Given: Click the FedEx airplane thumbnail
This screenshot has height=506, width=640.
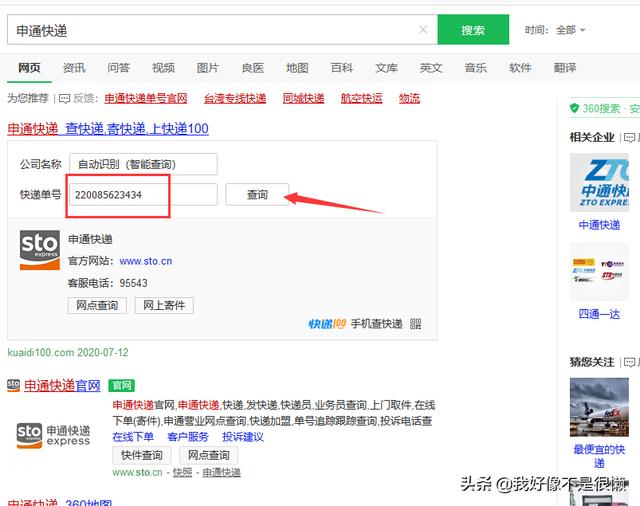Looking at the screenshot, I should (599, 407).
